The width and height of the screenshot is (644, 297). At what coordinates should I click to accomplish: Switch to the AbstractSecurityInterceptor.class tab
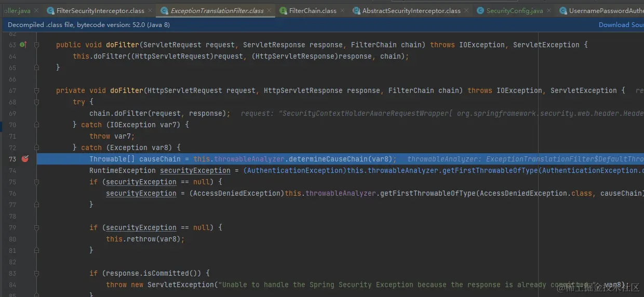tap(411, 10)
